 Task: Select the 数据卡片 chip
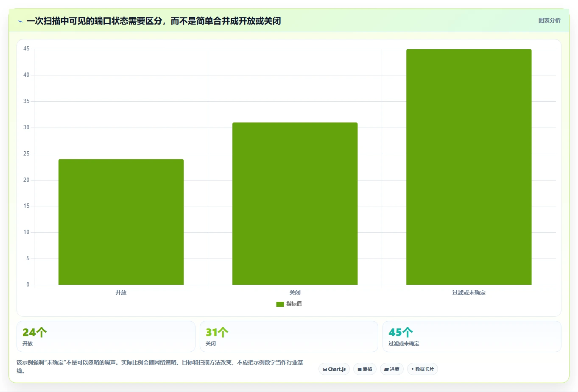coord(422,369)
